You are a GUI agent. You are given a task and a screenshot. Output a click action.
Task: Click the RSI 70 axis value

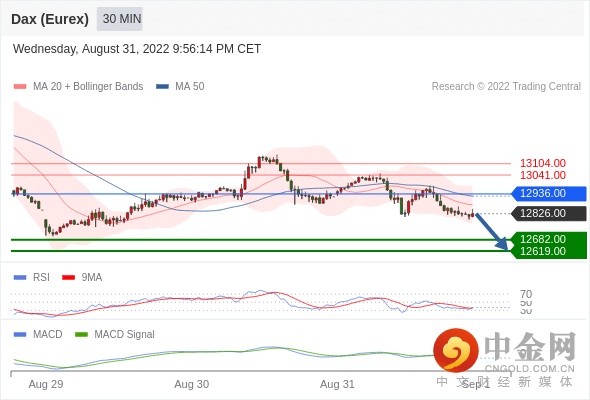[x=526, y=294]
